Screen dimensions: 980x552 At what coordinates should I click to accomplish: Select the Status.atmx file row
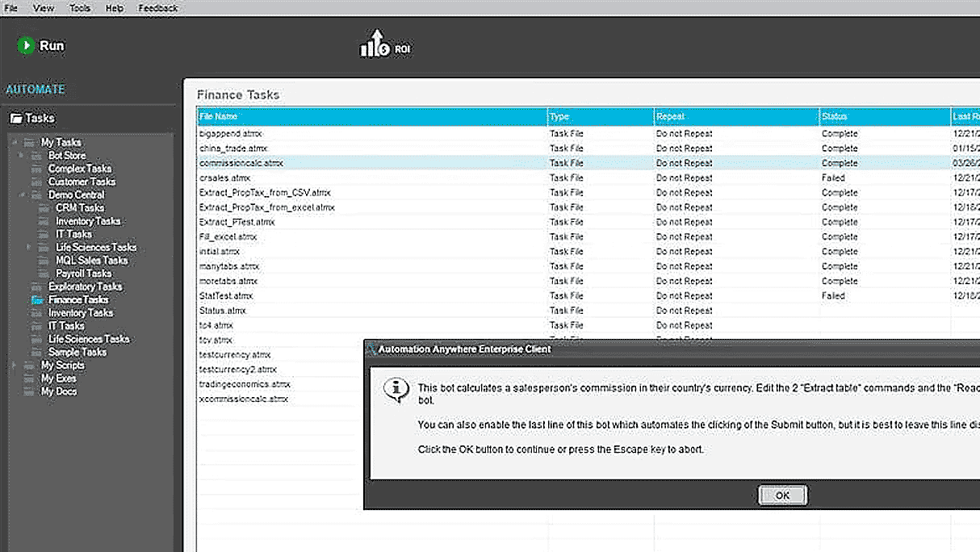pos(588,311)
